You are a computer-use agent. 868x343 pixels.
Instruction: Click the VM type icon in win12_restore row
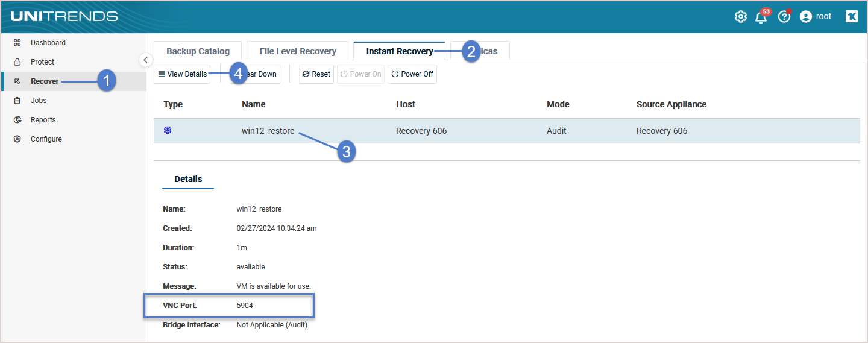[168, 130]
